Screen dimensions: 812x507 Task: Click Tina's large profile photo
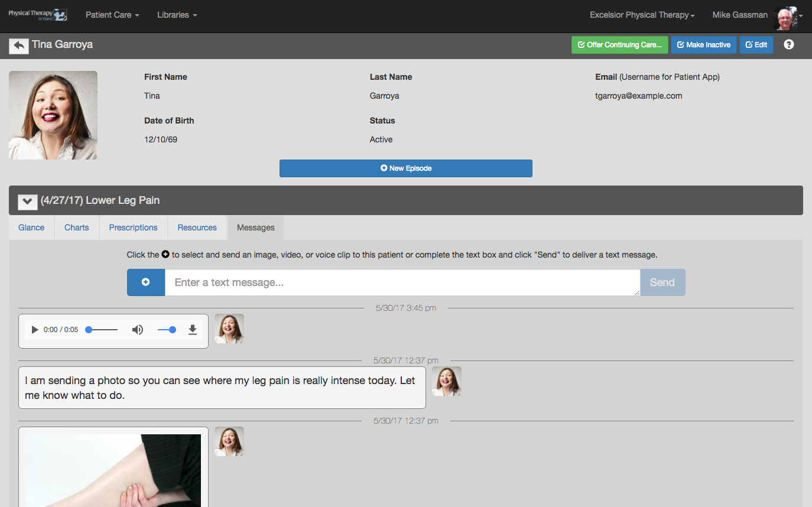(53, 115)
